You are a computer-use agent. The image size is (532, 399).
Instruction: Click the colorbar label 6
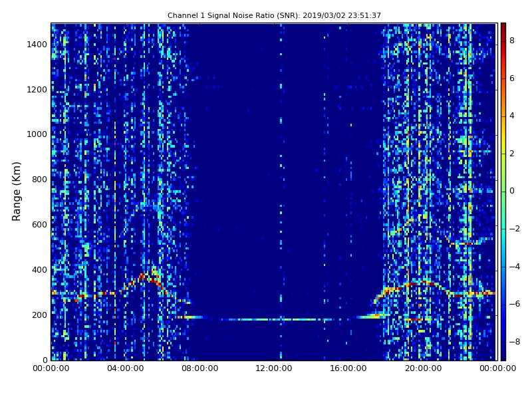coord(512,78)
